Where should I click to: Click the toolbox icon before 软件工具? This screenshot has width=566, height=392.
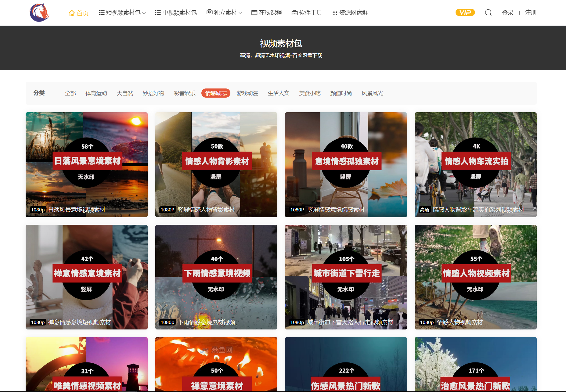(x=294, y=13)
